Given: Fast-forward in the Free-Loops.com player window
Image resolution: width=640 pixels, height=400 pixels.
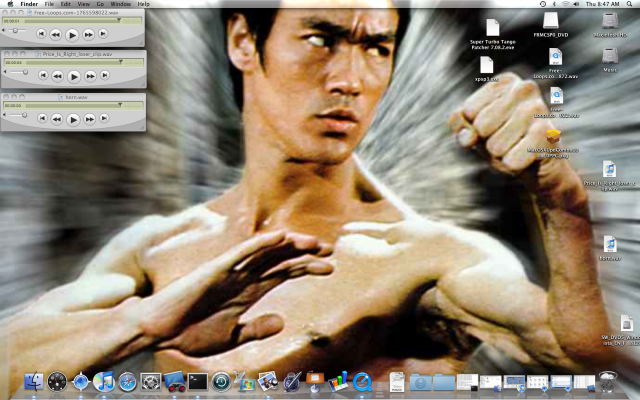Looking at the screenshot, I should click(88, 35).
